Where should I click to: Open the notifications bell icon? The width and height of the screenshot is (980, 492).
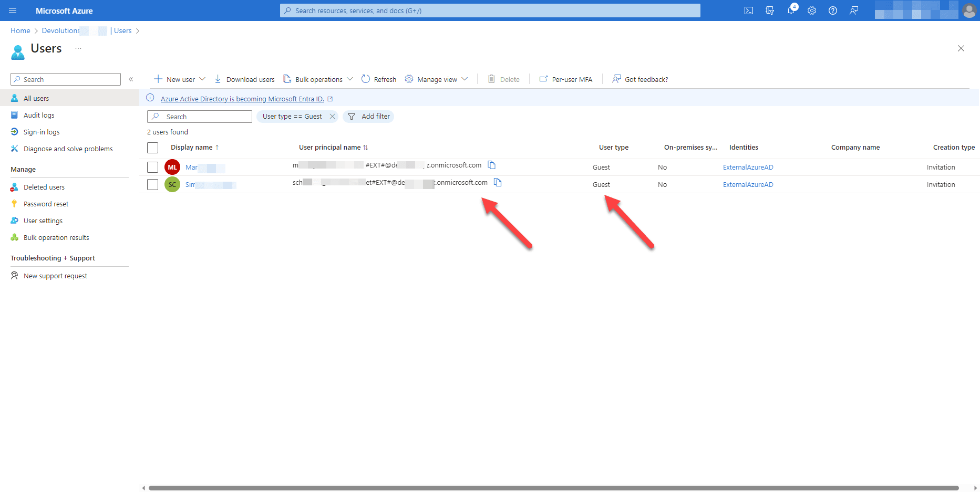tap(791, 11)
